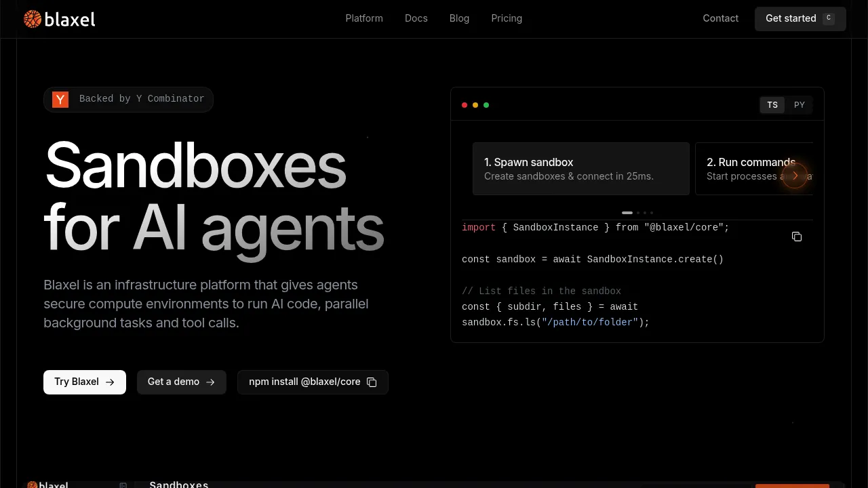This screenshot has height=488, width=868.
Task: View the Pricing page
Action: pyautogui.click(x=507, y=18)
